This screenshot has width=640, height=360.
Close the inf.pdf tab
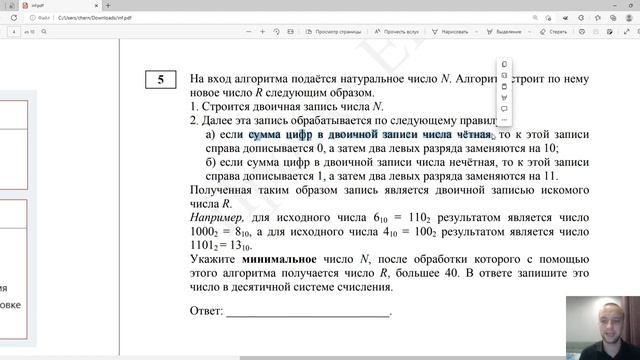[96, 6]
